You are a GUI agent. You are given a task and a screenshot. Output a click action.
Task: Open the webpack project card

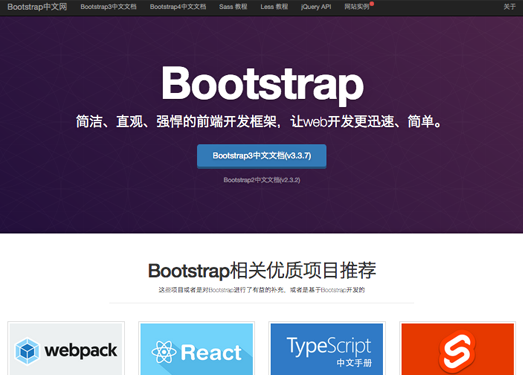pyautogui.click(x=66, y=349)
